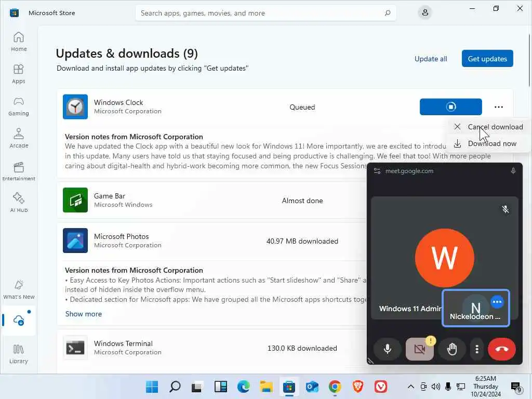Click the Game Bar app icon
Image resolution: width=532 pixels, height=399 pixels.
[75, 200]
